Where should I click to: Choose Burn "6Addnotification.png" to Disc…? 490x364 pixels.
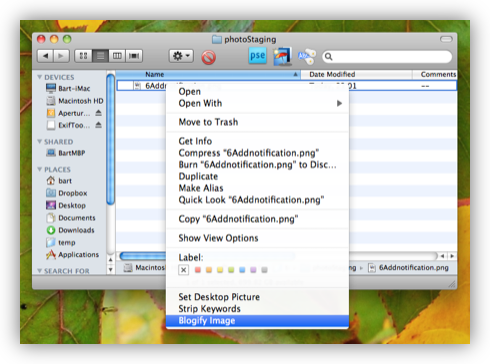257,165
